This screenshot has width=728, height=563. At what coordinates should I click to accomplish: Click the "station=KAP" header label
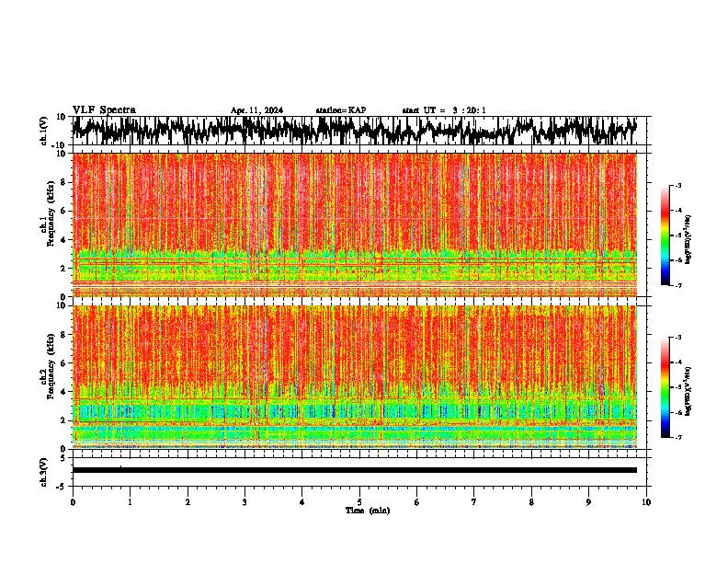341,110
